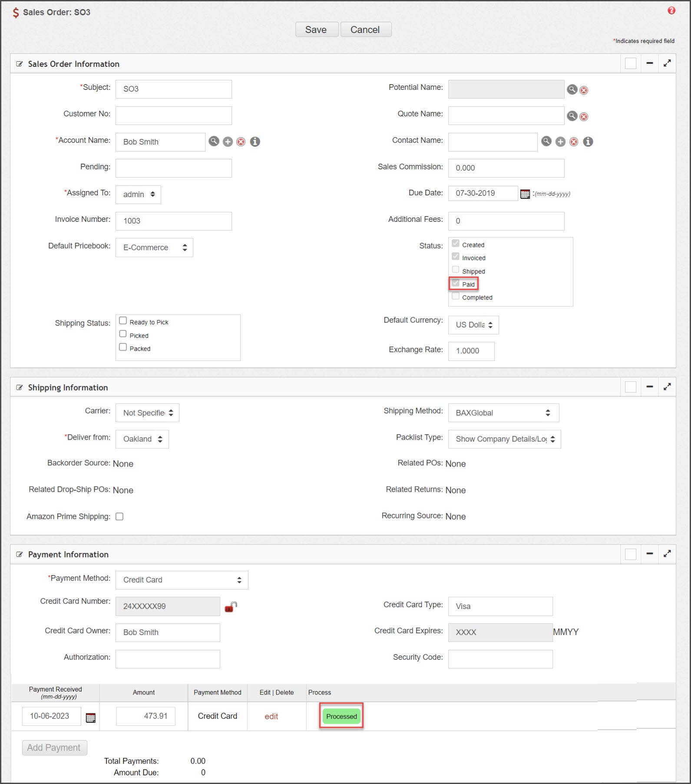Collapse the Shipping Information section
The height and width of the screenshot is (784, 691).
click(649, 387)
